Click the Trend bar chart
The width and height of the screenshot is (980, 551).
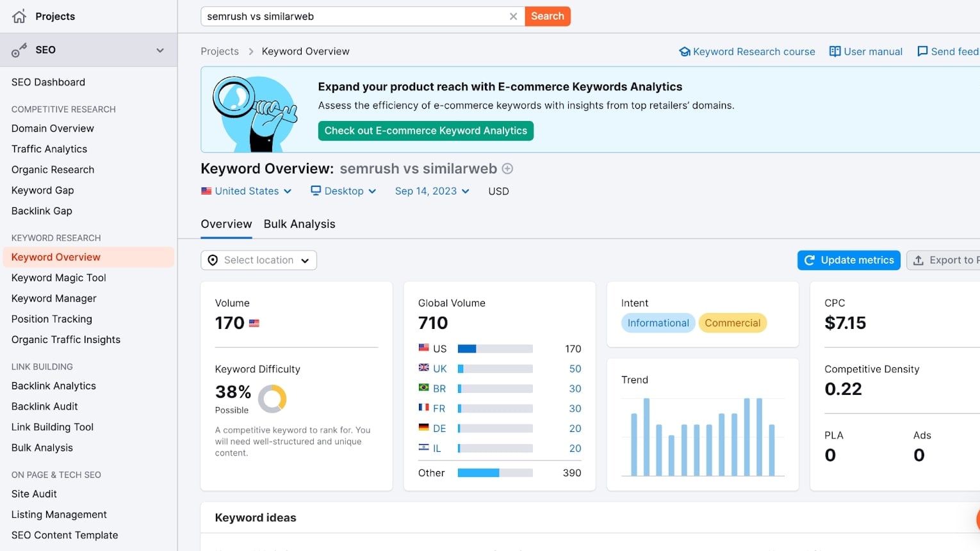703,437
